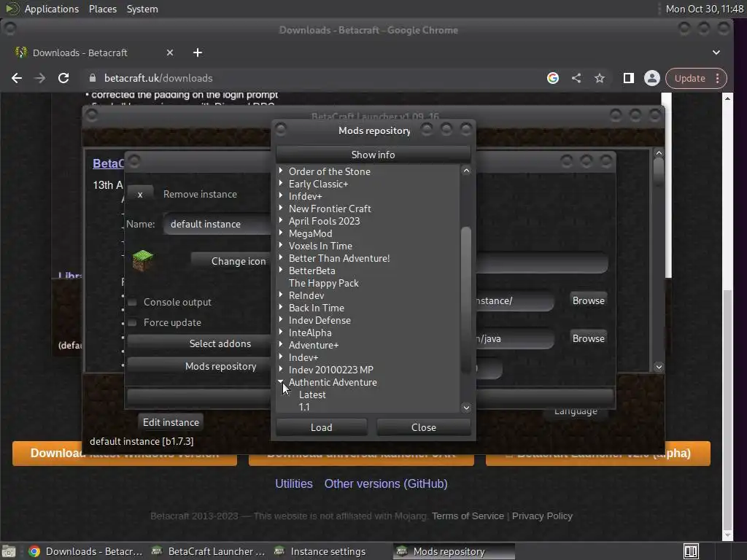Click the grass block instance icon

pyautogui.click(x=142, y=260)
